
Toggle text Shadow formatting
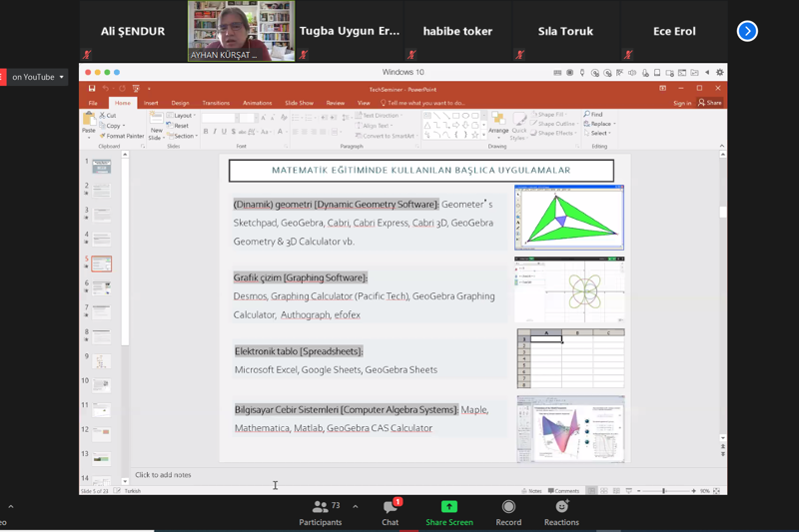(x=234, y=132)
